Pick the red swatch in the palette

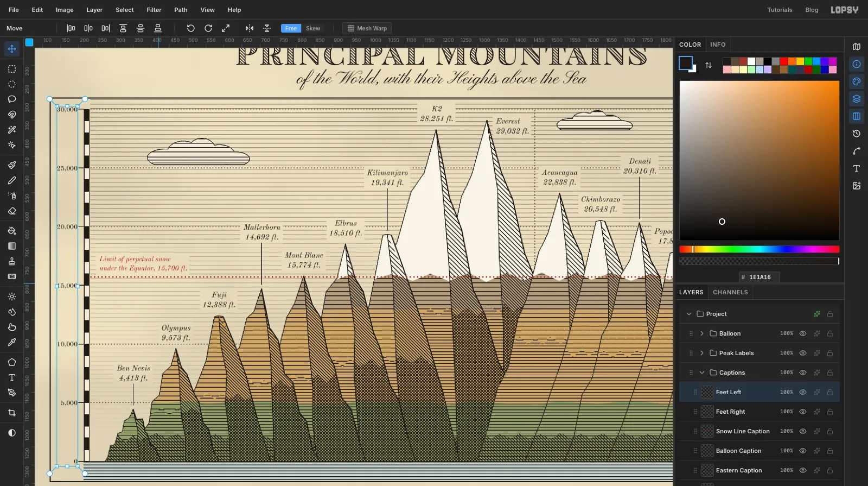point(784,61)
